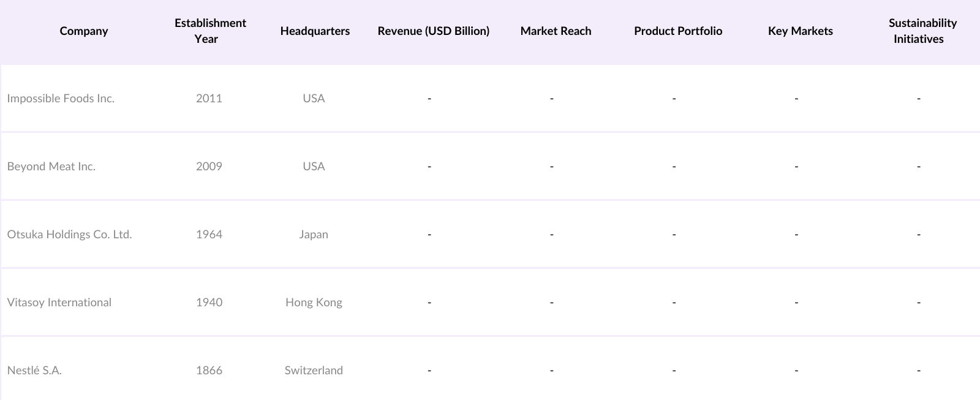Select the 2011 establishment year cell

click(x=209, y=99)
